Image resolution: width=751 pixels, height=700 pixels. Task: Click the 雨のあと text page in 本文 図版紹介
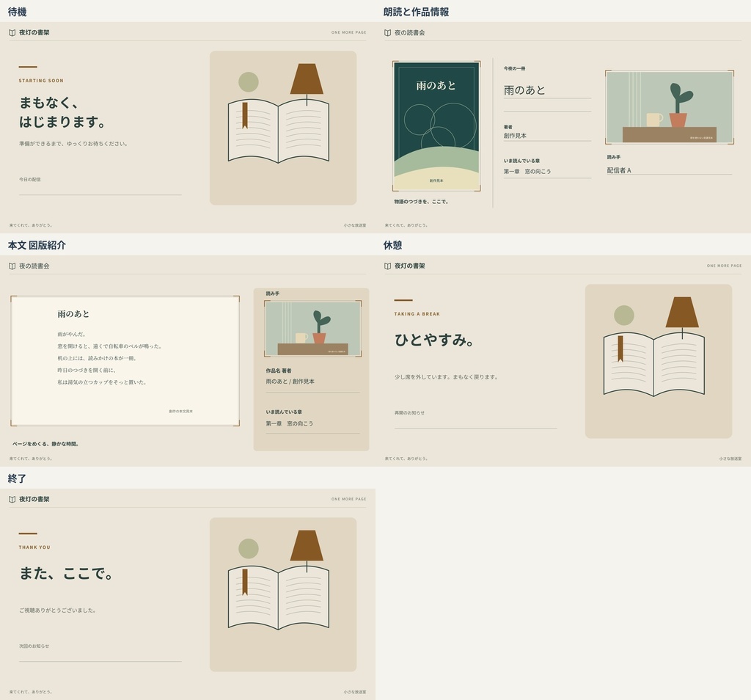[x=125, y=361]
